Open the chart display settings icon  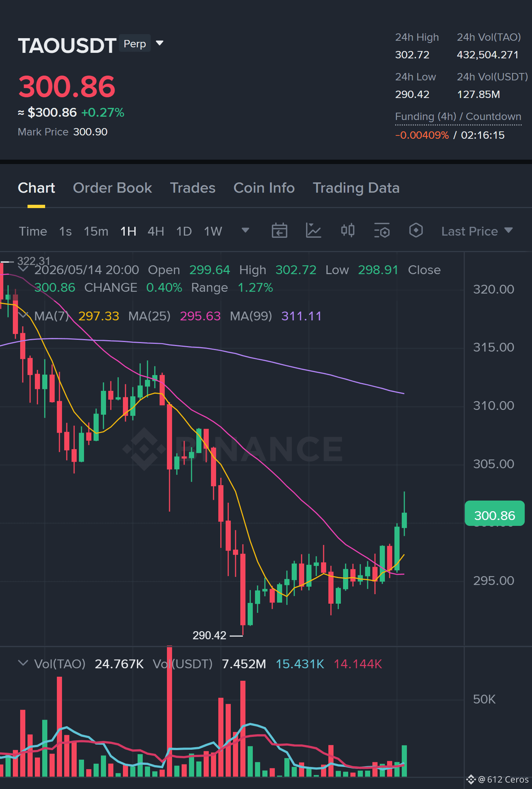(x=382, y=231)
